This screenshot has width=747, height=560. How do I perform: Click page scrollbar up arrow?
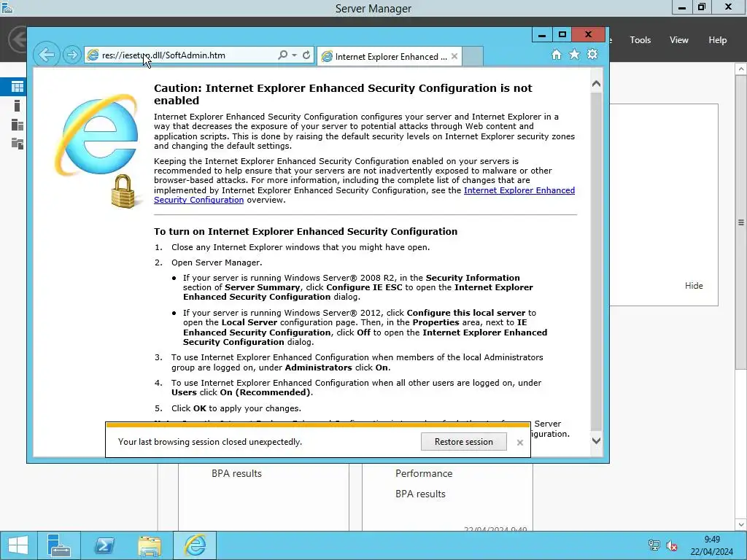coord(596,84)
